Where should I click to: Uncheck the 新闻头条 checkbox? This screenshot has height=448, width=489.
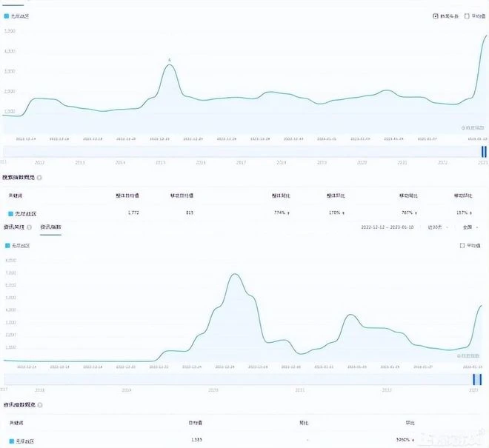click(x=435, y=15)
